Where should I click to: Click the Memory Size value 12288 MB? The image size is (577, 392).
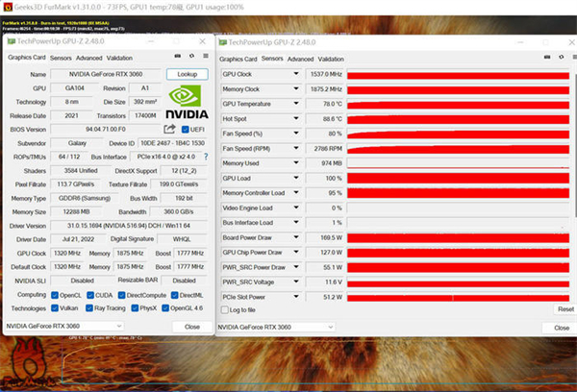76,211
